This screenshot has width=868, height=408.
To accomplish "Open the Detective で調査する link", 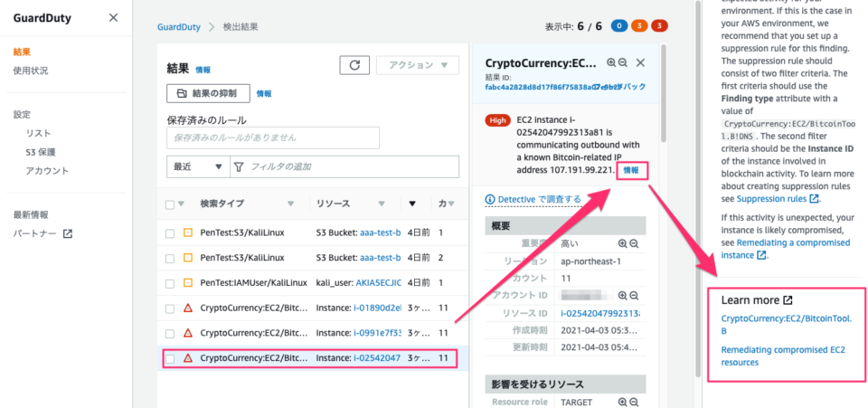I will 539,199.
